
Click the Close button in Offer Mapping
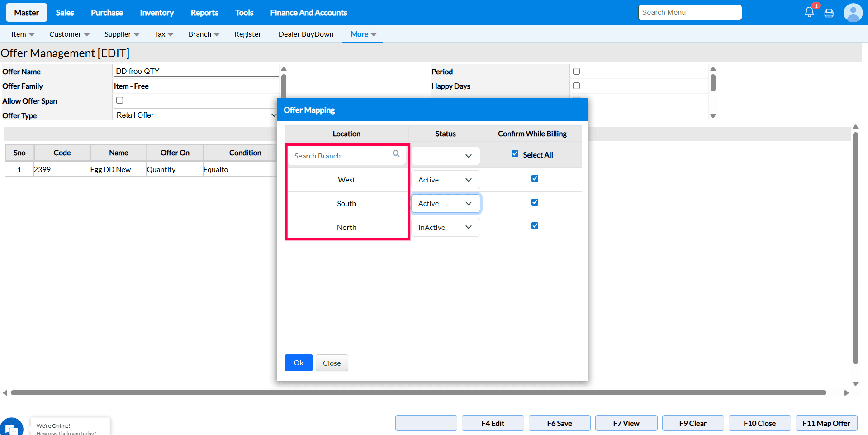[x=332, y=363]
